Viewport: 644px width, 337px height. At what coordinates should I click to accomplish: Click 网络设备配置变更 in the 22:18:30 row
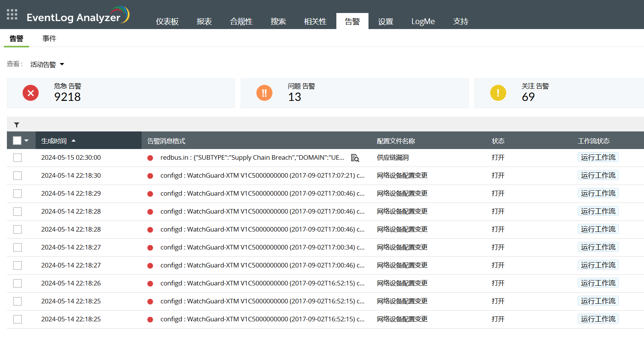coord(402,175)
